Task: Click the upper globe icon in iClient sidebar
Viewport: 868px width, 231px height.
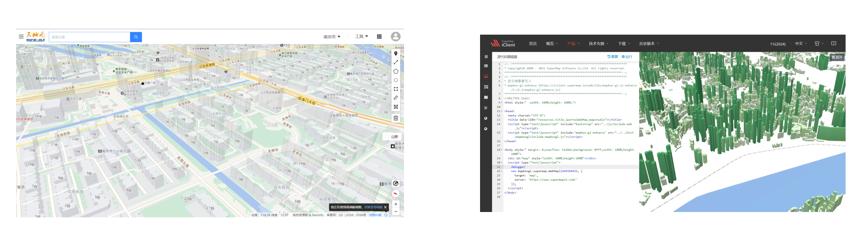Action: pyautogui.click(x=486, y=118)
